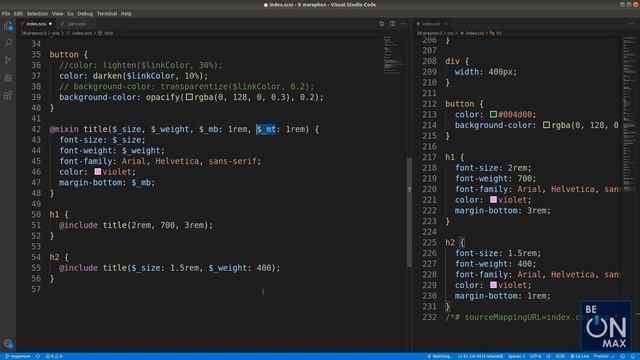This screenshot has width=640, height=360.
Task: Switch to the index.css tab in right editor
Action: click(x=431, y=24)
